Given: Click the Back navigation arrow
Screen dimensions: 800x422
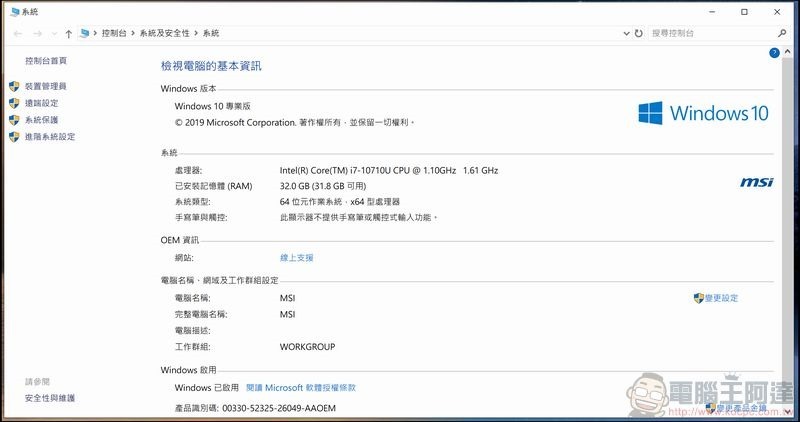Looking at the screenshot, I should pos(18,33).
